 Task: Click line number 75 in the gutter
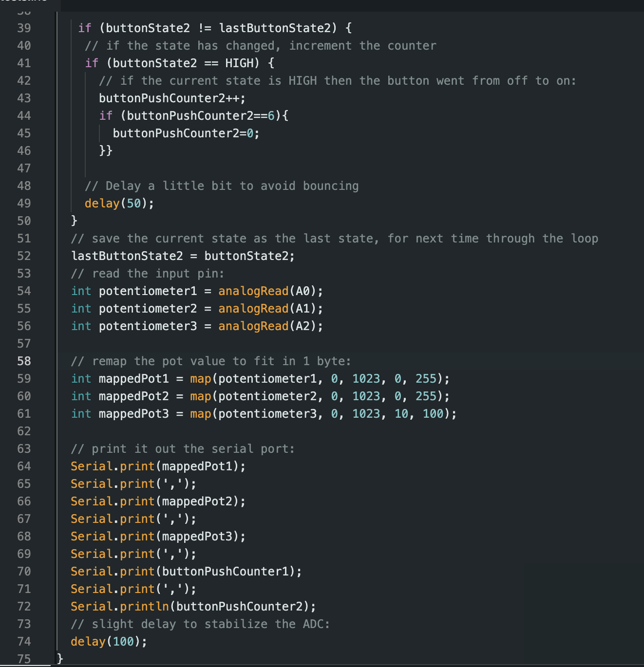23,659
